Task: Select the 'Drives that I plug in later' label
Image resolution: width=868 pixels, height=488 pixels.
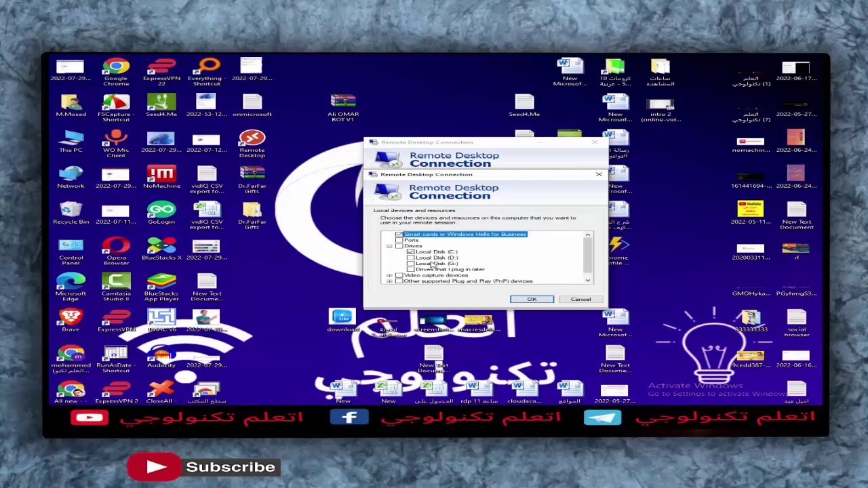Action: click(x=450, y=269)
